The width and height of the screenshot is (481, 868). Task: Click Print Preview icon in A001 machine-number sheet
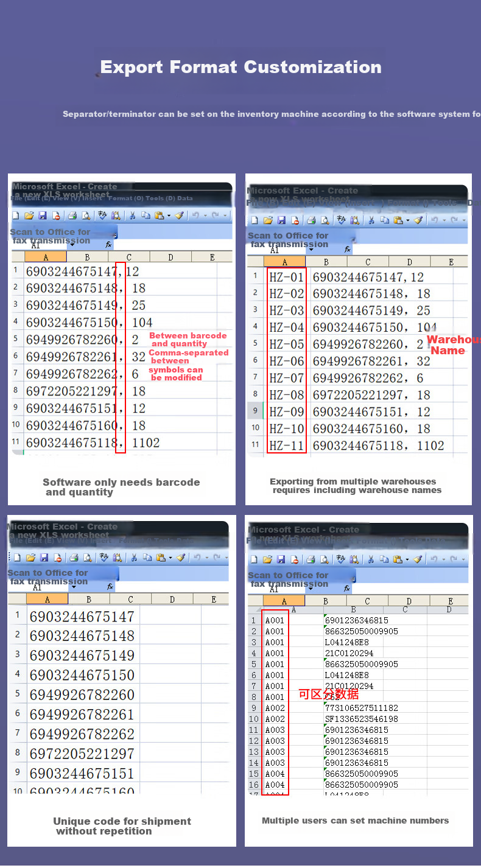(x=324, y=559)
